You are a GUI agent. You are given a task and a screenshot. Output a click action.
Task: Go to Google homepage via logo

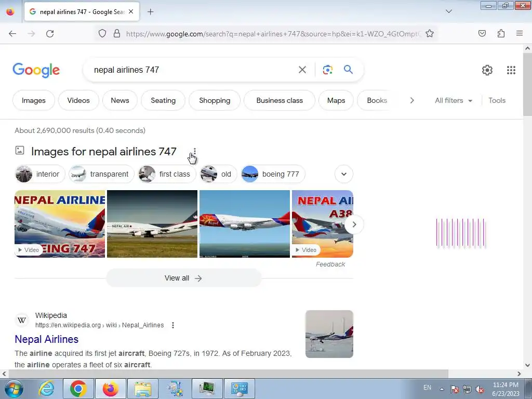tap(36, 70)
